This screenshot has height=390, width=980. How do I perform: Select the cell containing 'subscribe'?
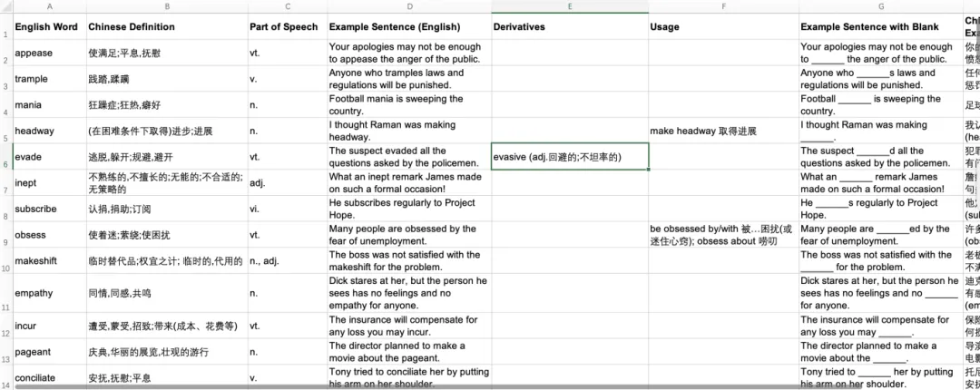[49, 209]
